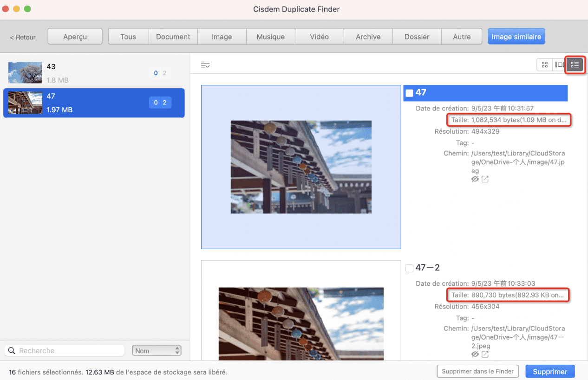Click the Taille 1,082,534 bytes value
Screen dimensions: 588x380
(x=519, y=120)
